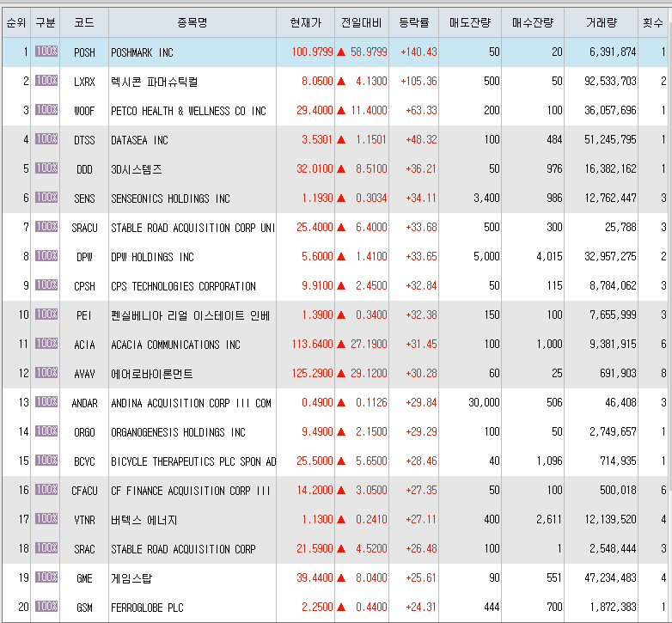Screen dimensions: 672x623
Task: Click the 100% badge in SRAC row
Action: point(46,547)
